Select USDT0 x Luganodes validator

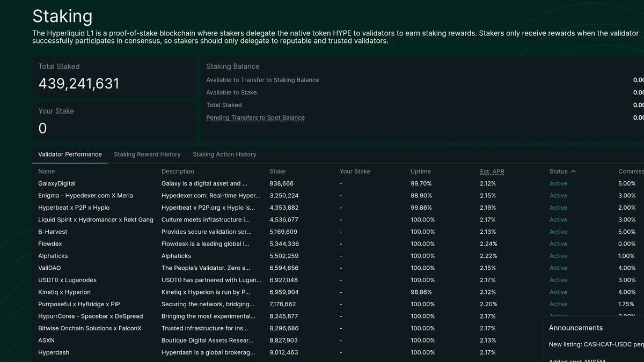67,280
